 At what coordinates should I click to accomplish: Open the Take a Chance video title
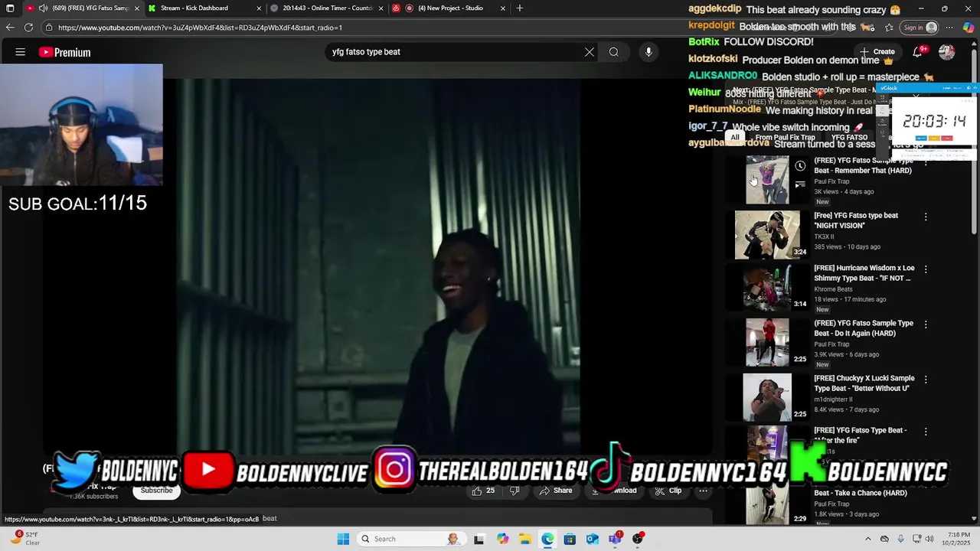click(x=861, y=493)
